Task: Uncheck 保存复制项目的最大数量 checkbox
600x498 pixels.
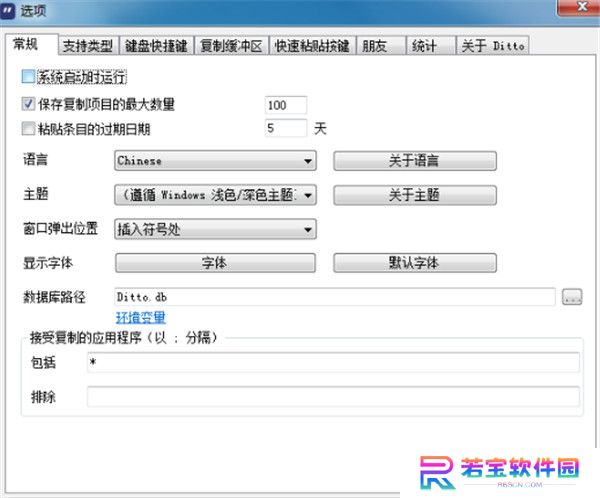Action: click(x=28, y=104)
